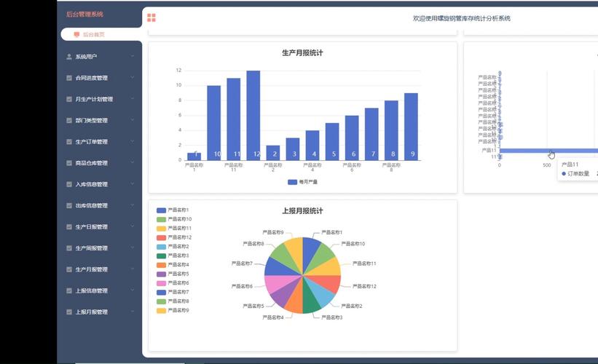This screenshot has width=598, height=364.
Task: Click the pink 产品名称6 legend swatch
Action: pos(161,283)
